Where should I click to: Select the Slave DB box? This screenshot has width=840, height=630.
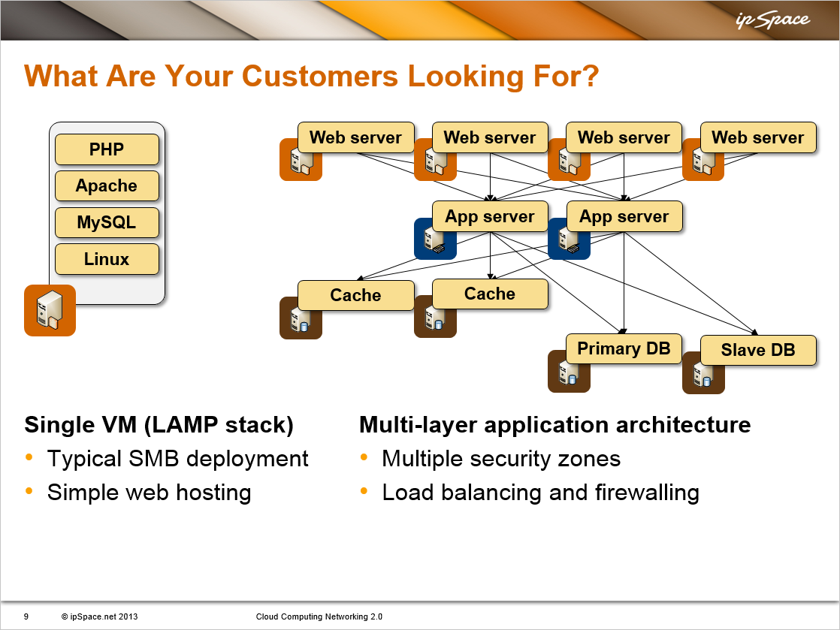pyautogui.click(x=758, y=350)
